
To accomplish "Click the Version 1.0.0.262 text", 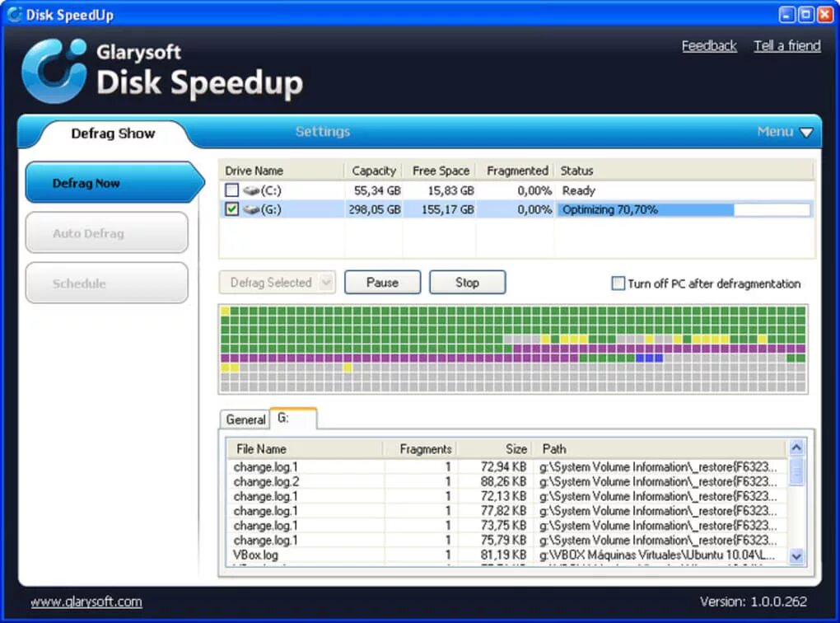I will click(x=754, y=602).
